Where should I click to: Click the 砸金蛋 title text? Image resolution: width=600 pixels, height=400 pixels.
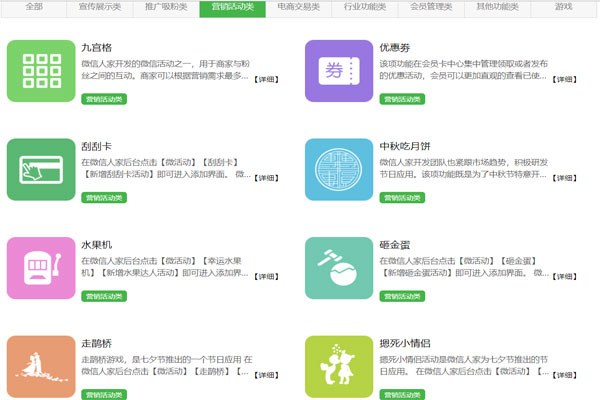point(395,245)
